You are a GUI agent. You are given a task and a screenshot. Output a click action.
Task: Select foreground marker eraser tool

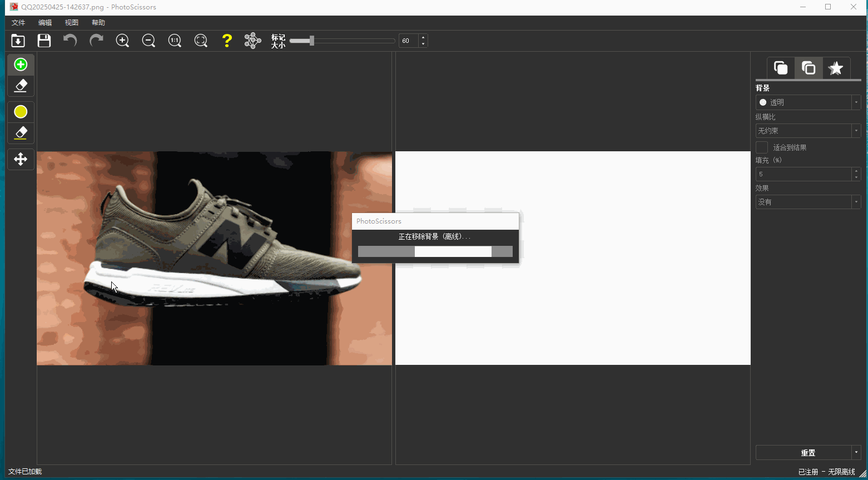21,86
